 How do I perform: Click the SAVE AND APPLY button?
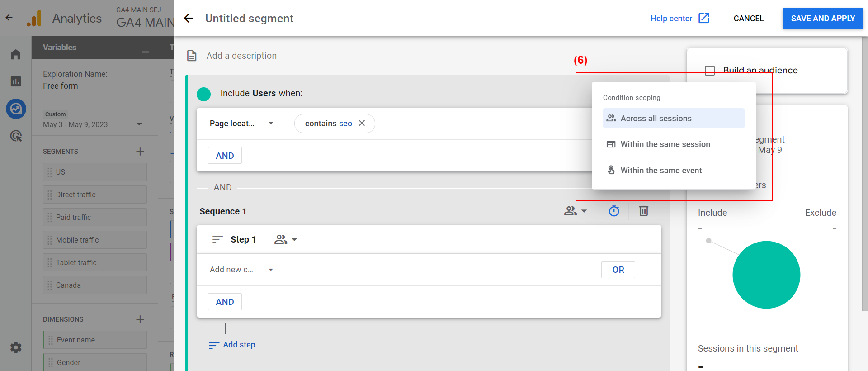[823, 19]
